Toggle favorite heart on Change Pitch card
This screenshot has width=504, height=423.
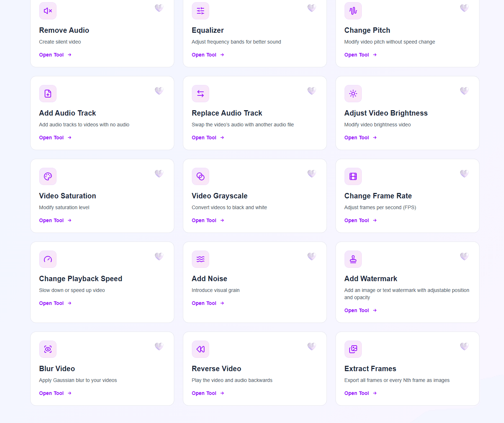(x=464, y=8)
